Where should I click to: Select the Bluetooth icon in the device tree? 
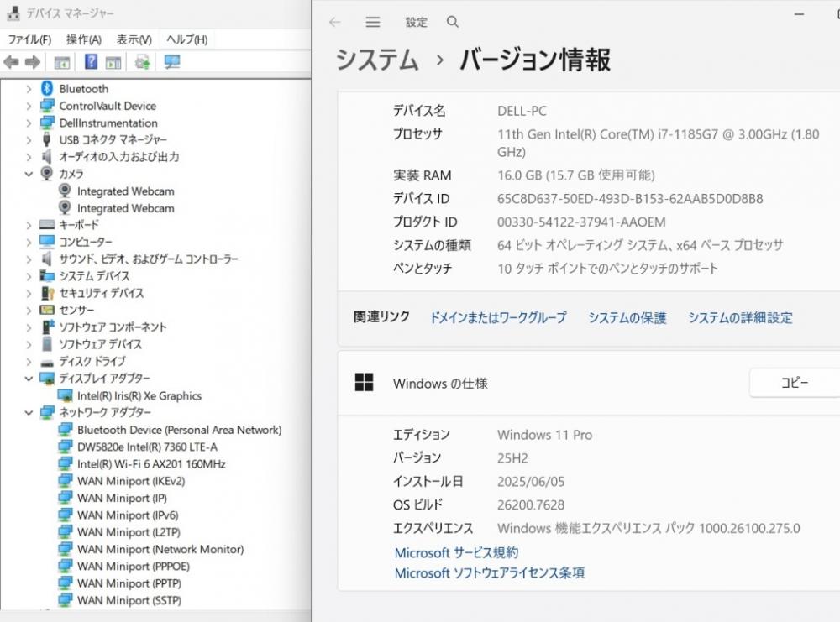47,88
